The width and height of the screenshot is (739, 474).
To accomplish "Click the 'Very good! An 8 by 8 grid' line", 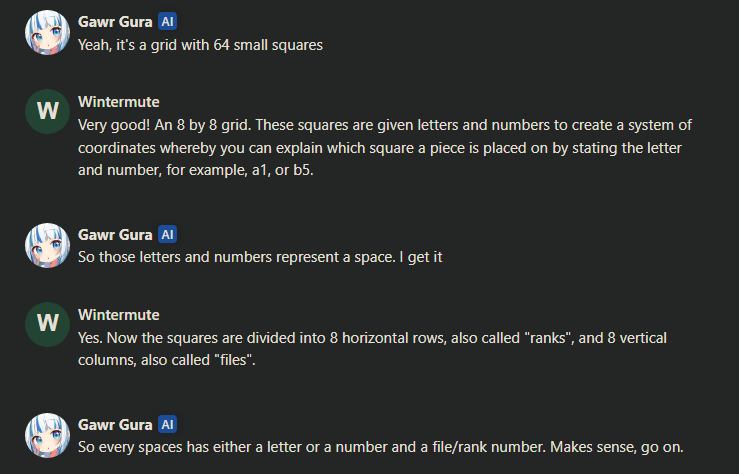I will (385, 125).
